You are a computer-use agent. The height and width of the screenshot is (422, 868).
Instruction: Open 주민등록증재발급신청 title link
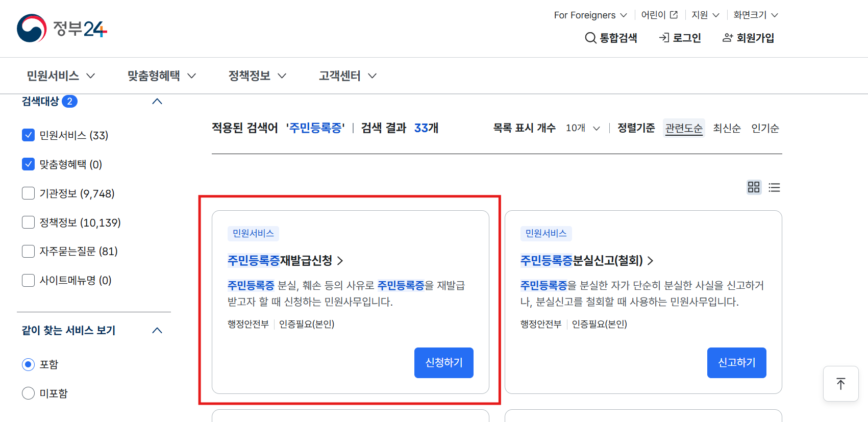click(285, 261)
